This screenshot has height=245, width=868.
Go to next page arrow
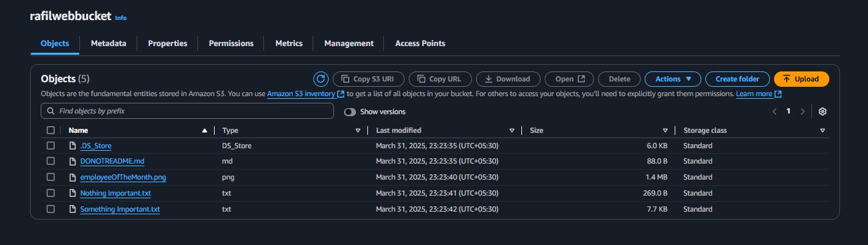point(802,111)
